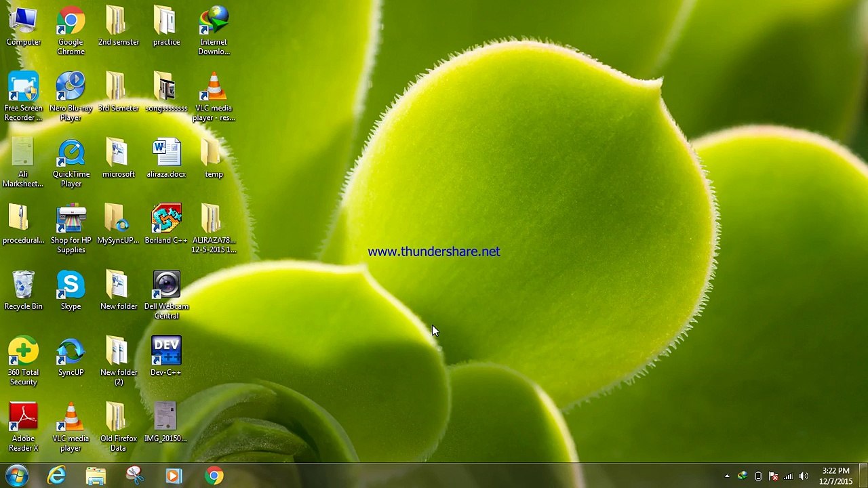Select the temp folder
868x488 pixels.
[x=214, y=159]
